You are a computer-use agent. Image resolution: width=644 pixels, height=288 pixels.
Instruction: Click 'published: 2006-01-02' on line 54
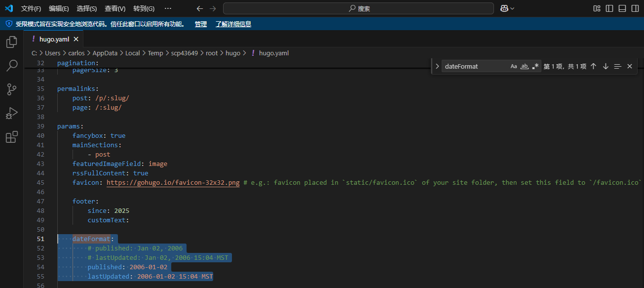coord(128,267)
